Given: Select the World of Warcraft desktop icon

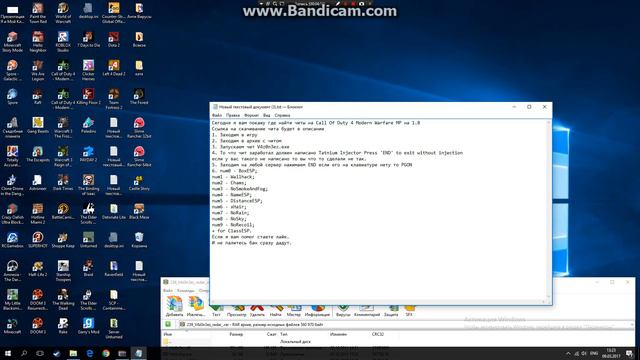Looking at the screenshot, I should click(x=63, y=13).
